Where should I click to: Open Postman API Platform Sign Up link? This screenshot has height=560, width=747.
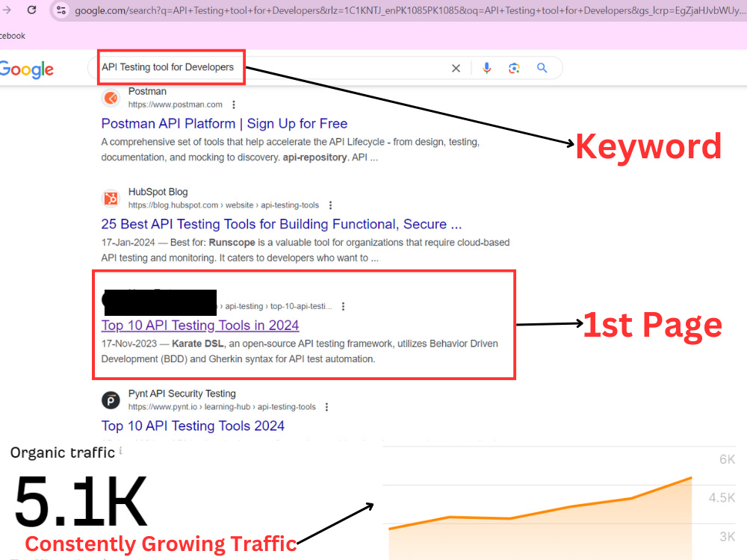pyautogui.click(x=224, y=123)
